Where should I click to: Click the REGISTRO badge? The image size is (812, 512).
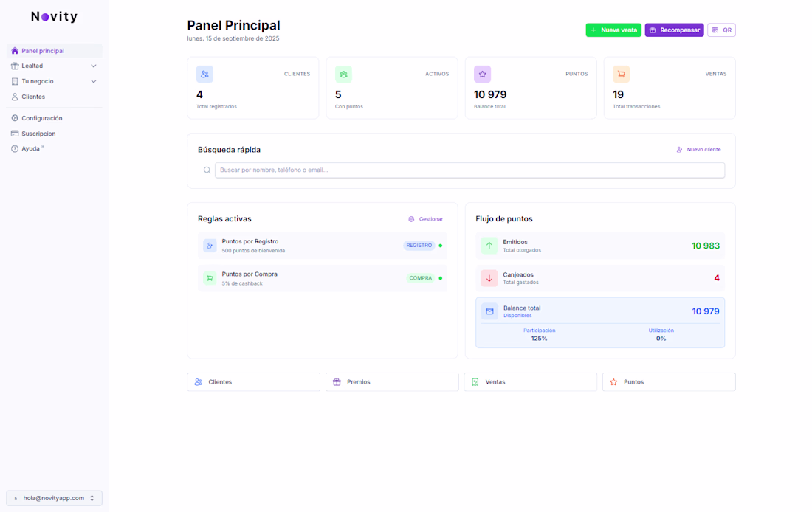point(419,246)
